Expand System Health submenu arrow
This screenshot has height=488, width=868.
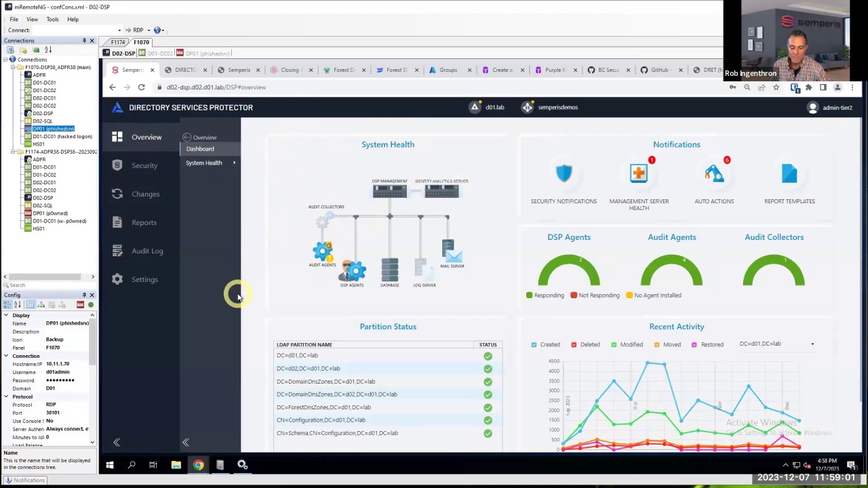pos(234,163)
